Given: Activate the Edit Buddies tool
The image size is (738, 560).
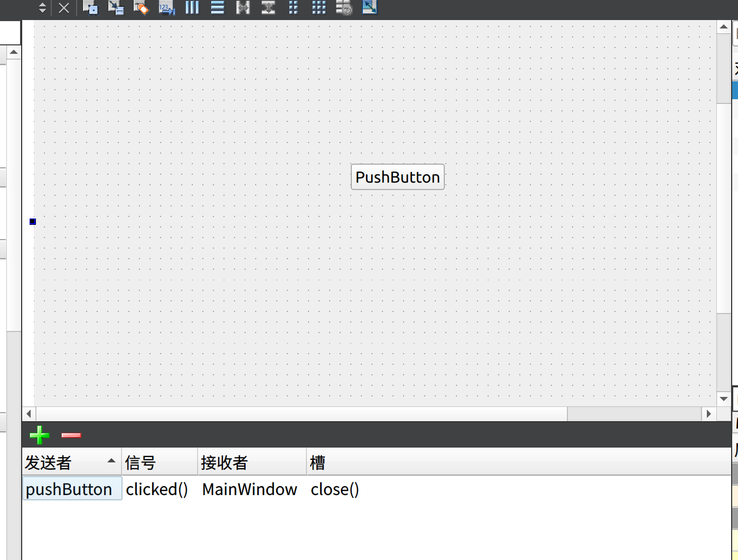Looking at the screenshot, I should 141,7.
